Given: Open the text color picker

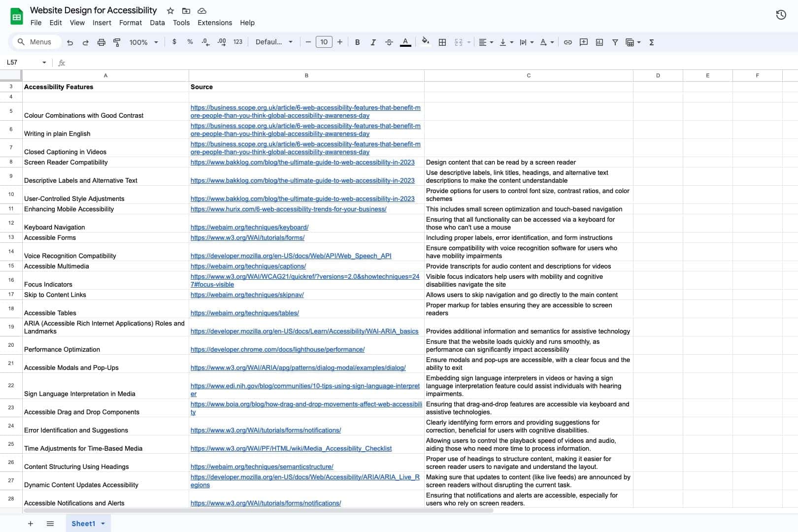Looking at the screenshot, I should pyautogui.click(x=405, y=42).
